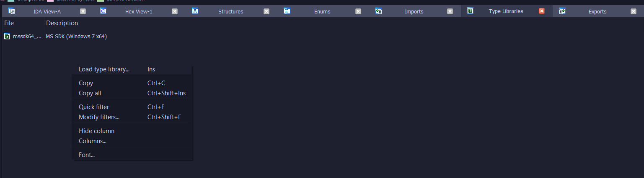Viewport: 644px width, 178px height.
Task: Open the Hex View-1 tab
Action: click(x=139, y=11)
